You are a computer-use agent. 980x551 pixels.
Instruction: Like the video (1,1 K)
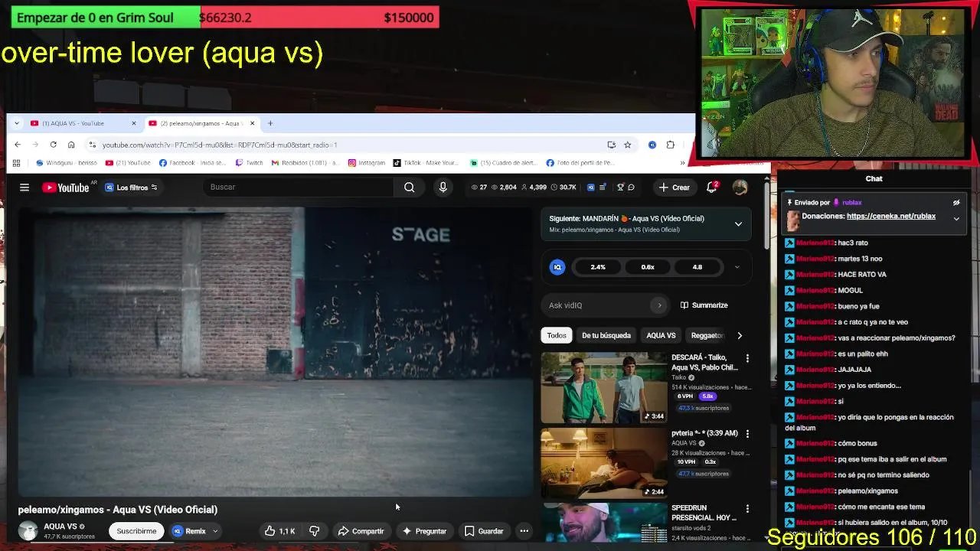tap(279, 531)
